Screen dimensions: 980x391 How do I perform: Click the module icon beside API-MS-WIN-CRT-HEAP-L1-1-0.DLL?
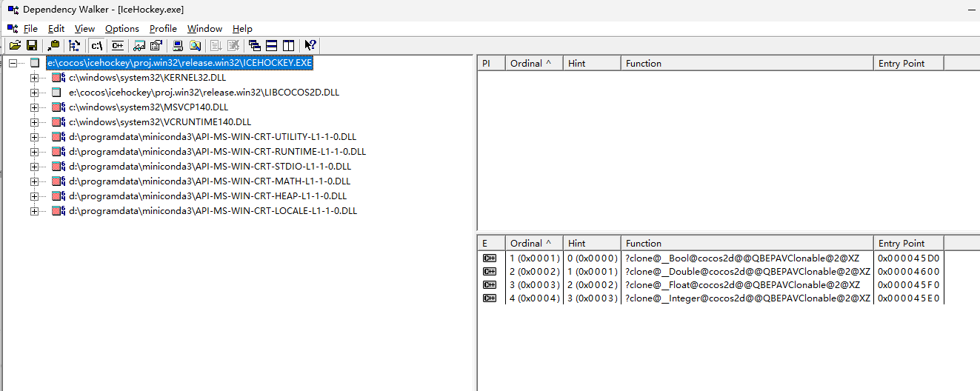59,196
